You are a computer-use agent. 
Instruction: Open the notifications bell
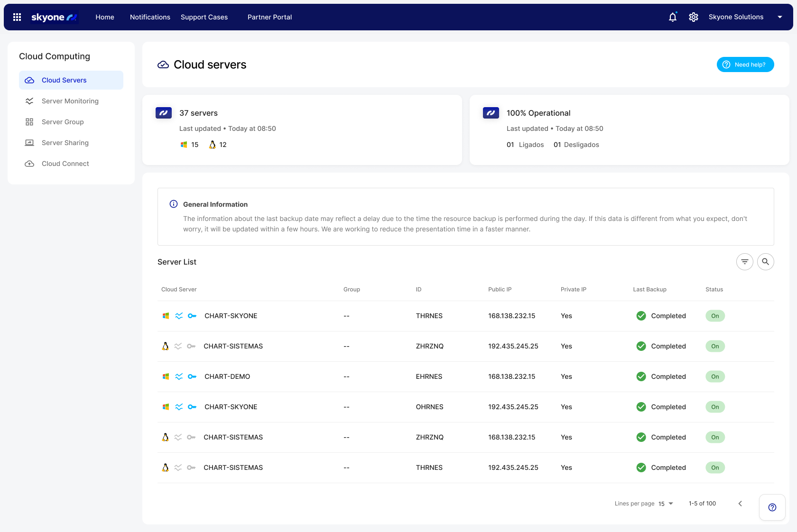(x=673, y=17)
